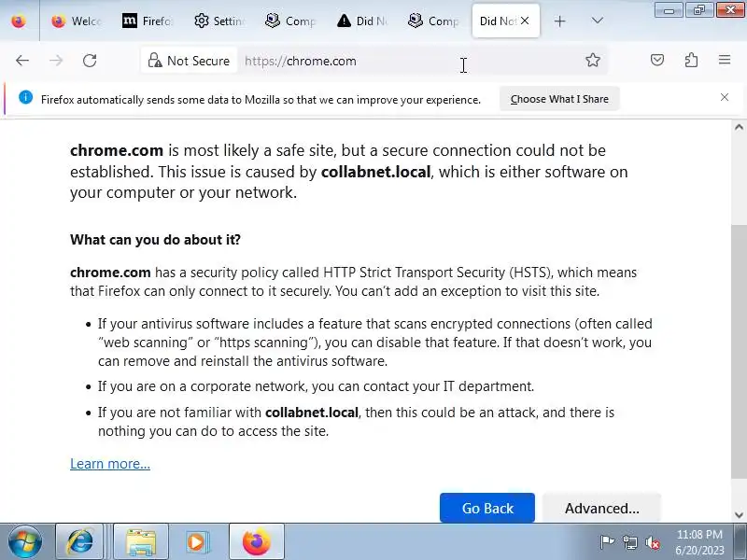Open a new tab with plus button
This screenshot has height=560, width=747.
click(x=560, y=21)
